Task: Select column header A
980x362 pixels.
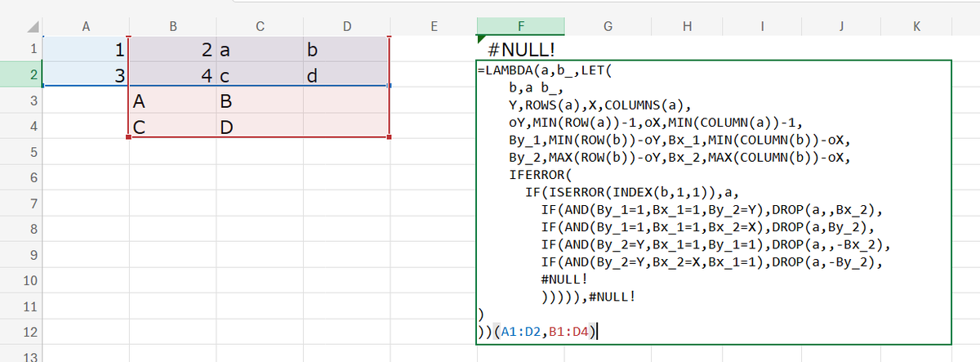Action: coord(86,26)
